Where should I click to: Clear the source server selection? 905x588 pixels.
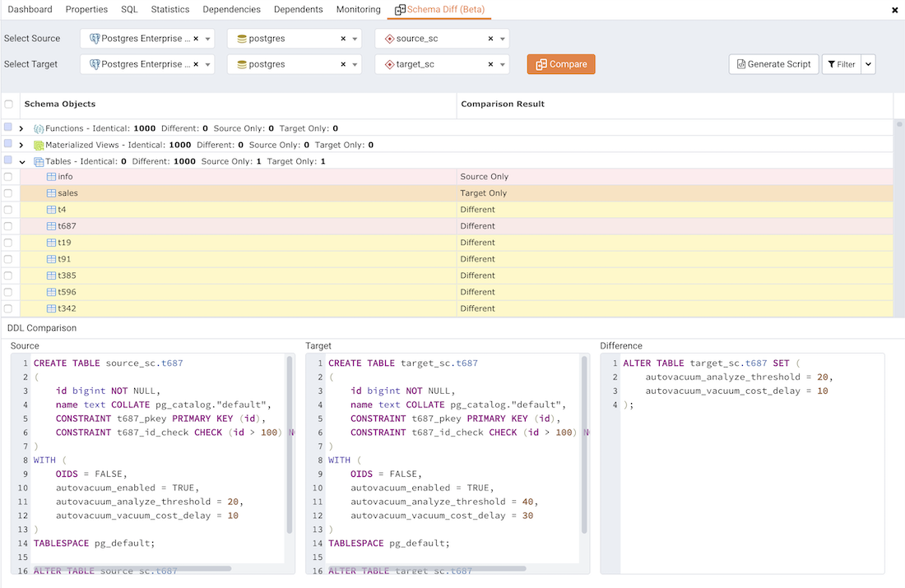[x=196, y=39]
